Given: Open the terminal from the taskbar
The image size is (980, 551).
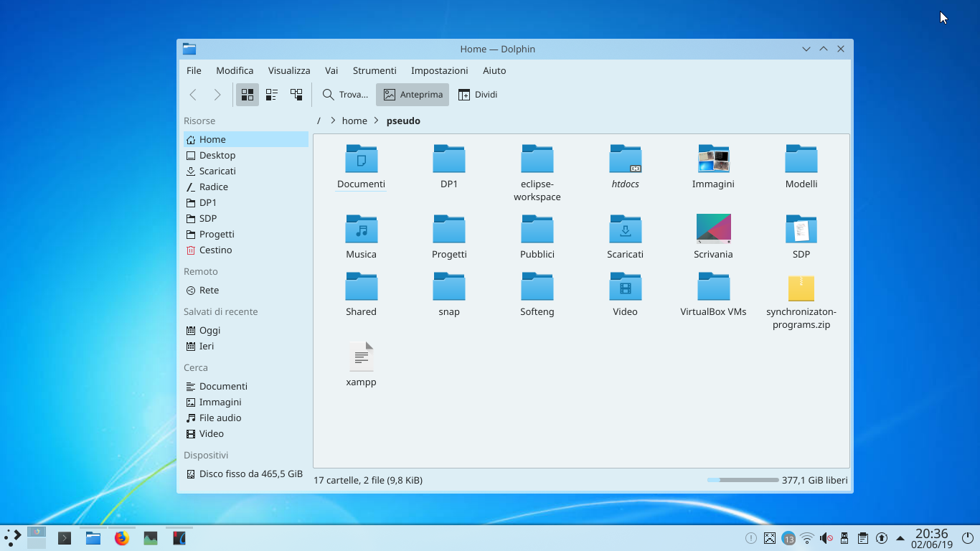Looking at the screenshot, I should 65,537.
